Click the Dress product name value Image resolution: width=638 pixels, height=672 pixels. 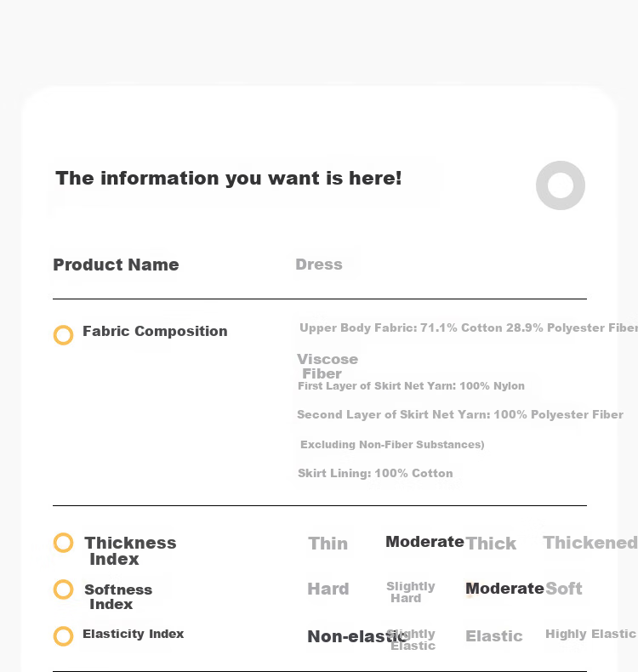(x=319, y=265)
